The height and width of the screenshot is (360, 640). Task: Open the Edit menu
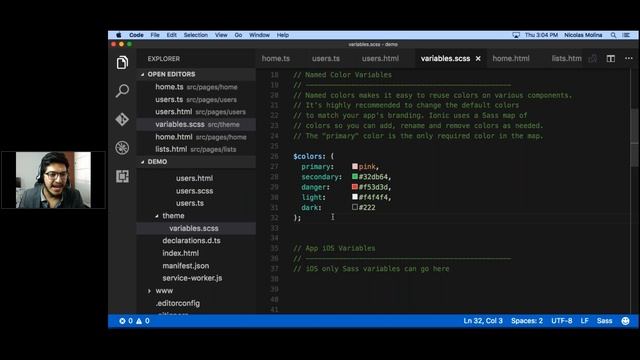pyautogui.click(x=171, y=35)
